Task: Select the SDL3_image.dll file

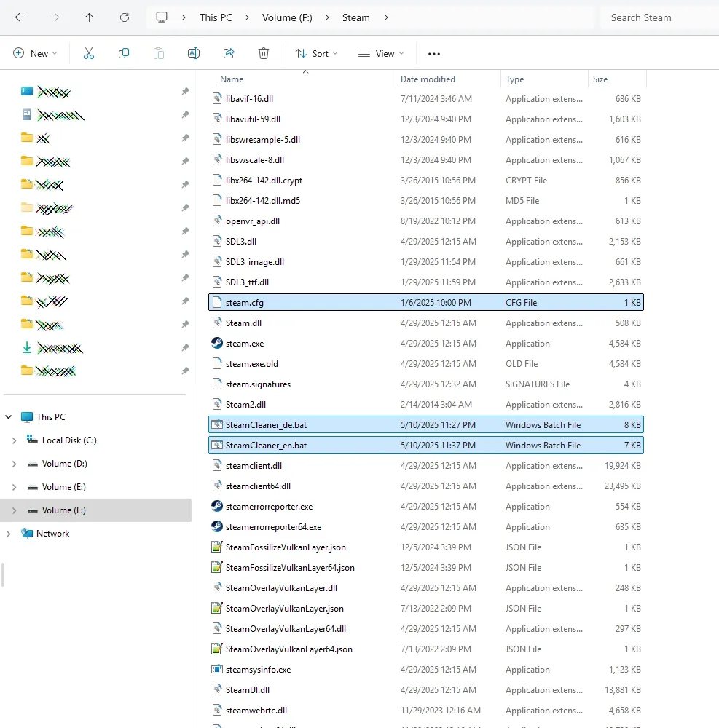Action: pos(426,262)
